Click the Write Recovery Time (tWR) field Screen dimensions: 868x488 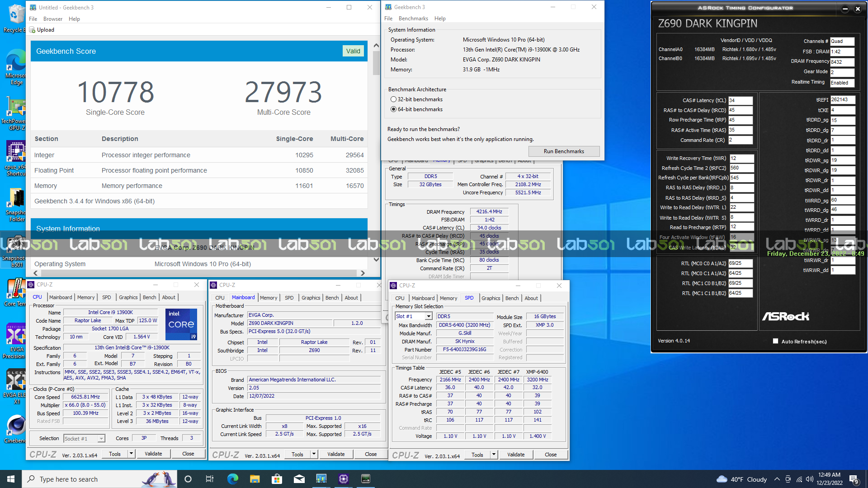coord(741,158)
